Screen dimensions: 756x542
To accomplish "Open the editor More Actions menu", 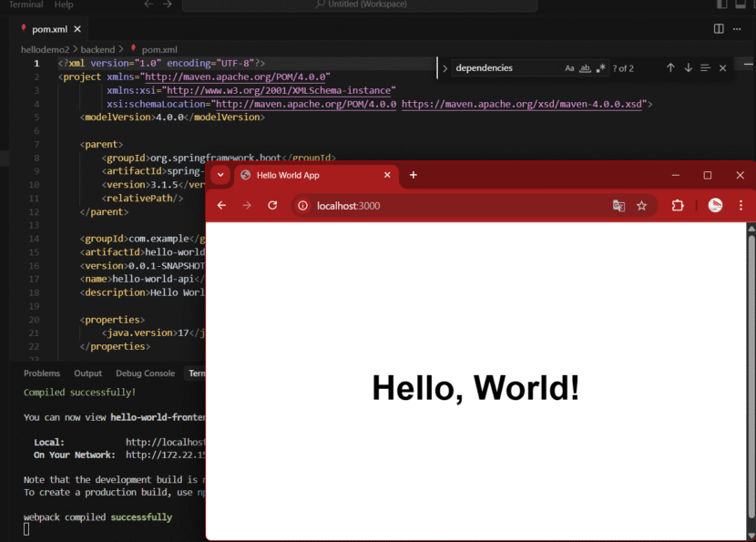I will pos(737,29).
